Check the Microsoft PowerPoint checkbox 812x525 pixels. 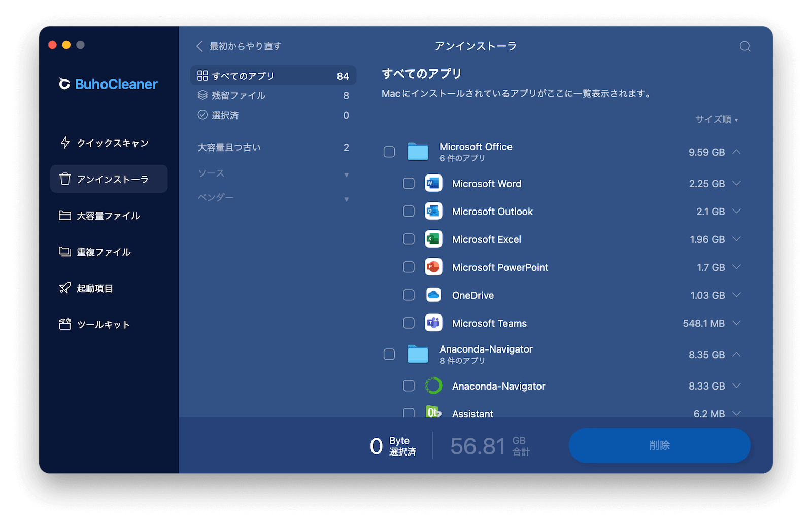coord(409,267)
